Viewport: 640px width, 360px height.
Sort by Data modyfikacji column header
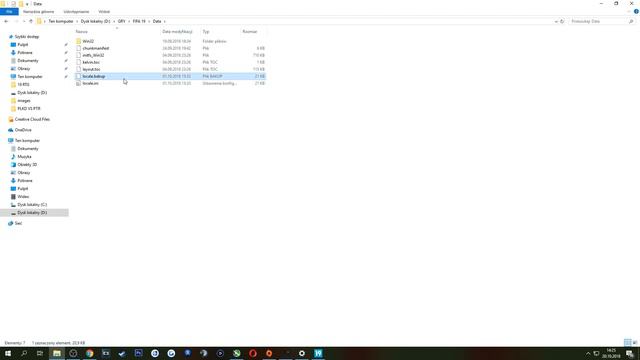point(177,31)
